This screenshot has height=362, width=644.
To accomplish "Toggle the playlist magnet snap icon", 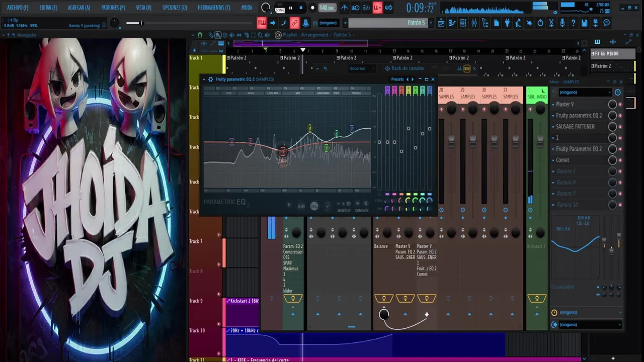I will point(200,35).
